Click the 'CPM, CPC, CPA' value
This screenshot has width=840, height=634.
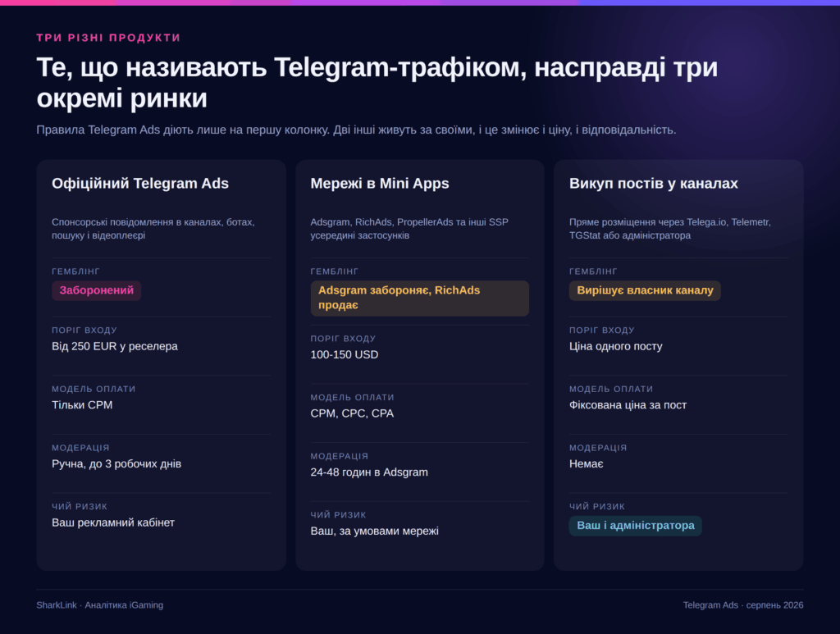(x=352, y=413)
